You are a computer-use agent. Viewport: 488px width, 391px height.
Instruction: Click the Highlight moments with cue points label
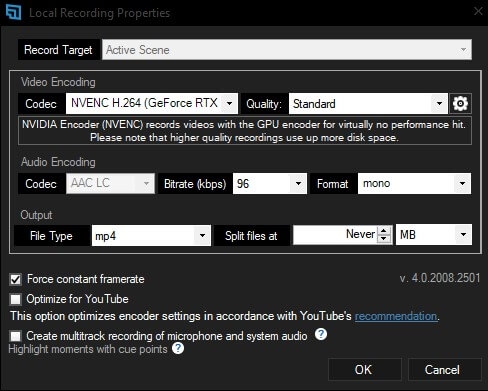click(88, 349)
